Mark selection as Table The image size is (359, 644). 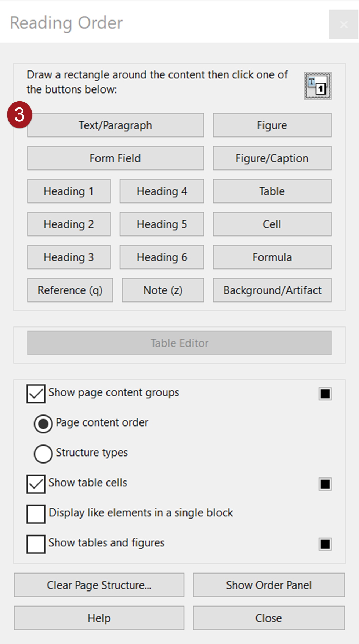272,191
